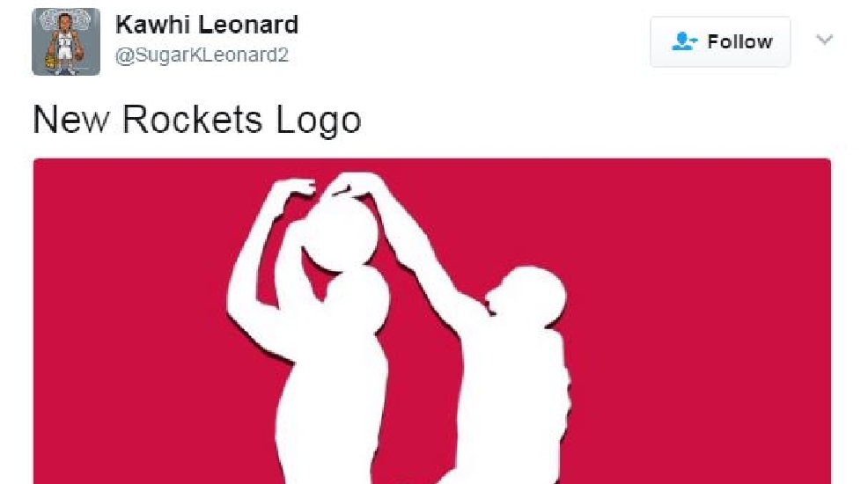
Task: Open Kawhi Leonard's profile avatar
Action: pyautogui.click(x=66, y=41)
